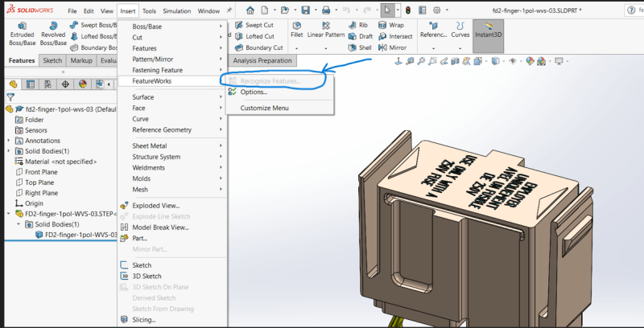Select the Mirror tool
The width and height of the screenshot is (644, 328).
(392, 47)
